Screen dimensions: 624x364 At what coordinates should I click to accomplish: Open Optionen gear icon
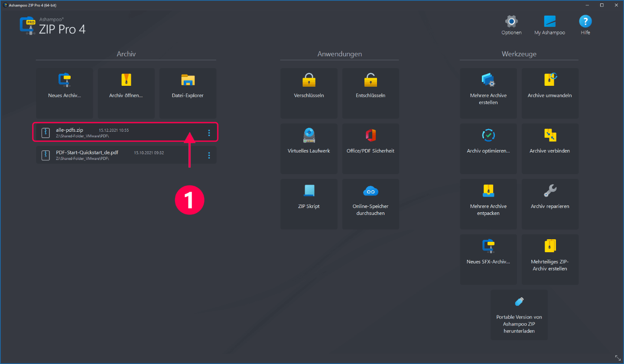[x=511, y=26]
